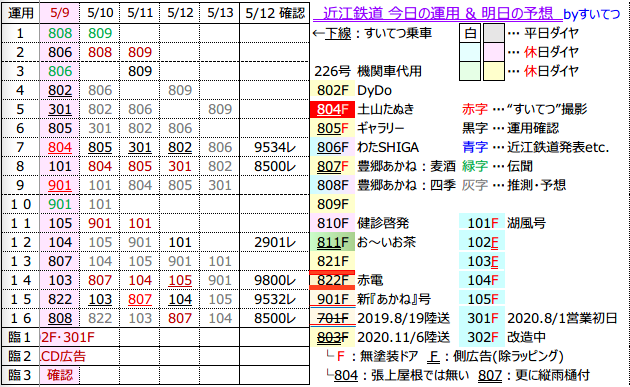Select the 9800レ cell

click(275, 280)
